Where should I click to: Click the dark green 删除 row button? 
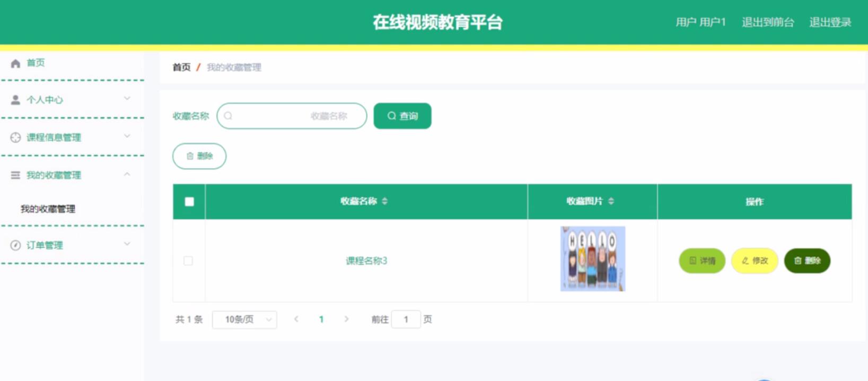tap(807, 261)
